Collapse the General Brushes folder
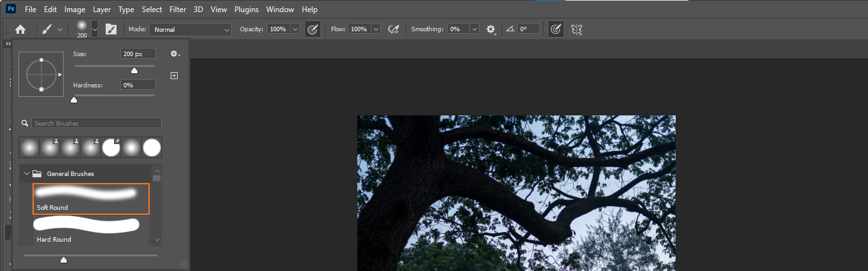The width and height of the screenshot is (868, 271). click(27, 173)
